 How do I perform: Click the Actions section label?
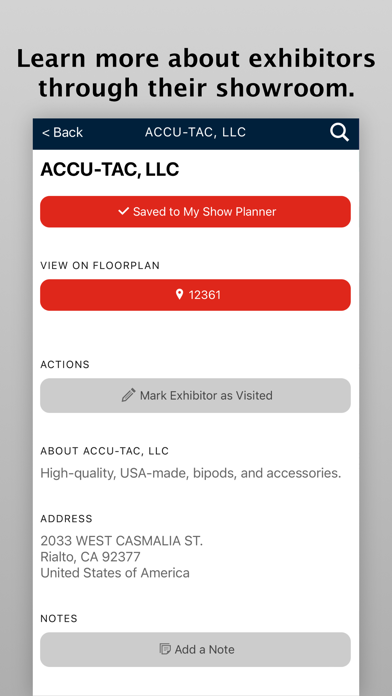point(65,364)
